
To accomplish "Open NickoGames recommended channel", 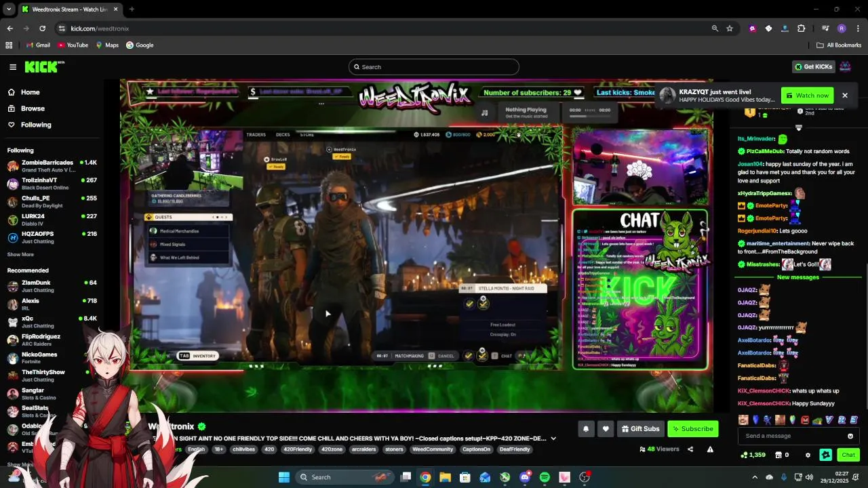I will point(52,358).
